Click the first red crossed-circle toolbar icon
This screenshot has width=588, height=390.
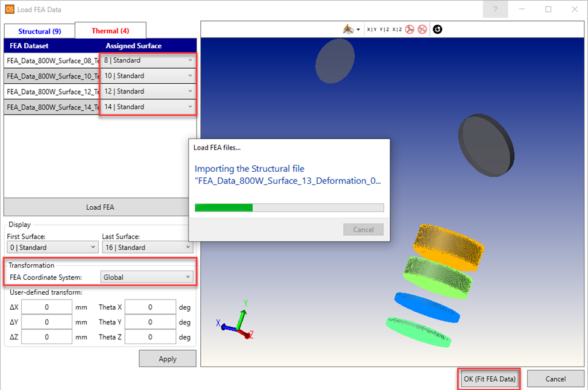click(x=410, y=30)
